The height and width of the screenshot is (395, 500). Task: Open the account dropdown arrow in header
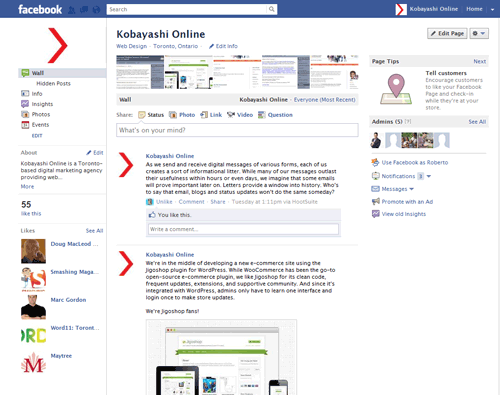[x=492, y=10]
